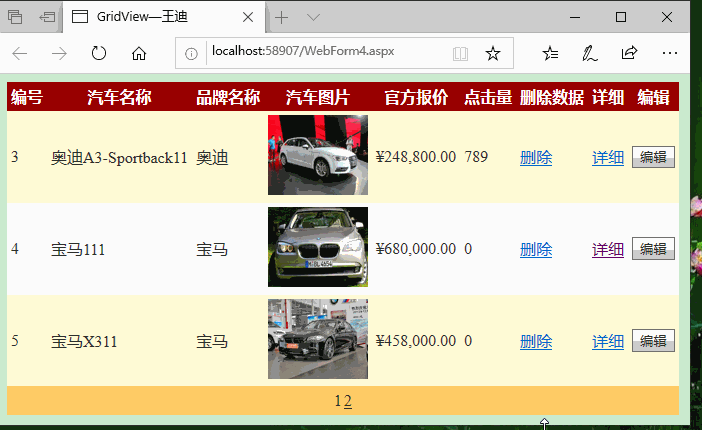Select the 宝马X311 name cell

pyautogui.click(x=84, y=342)
